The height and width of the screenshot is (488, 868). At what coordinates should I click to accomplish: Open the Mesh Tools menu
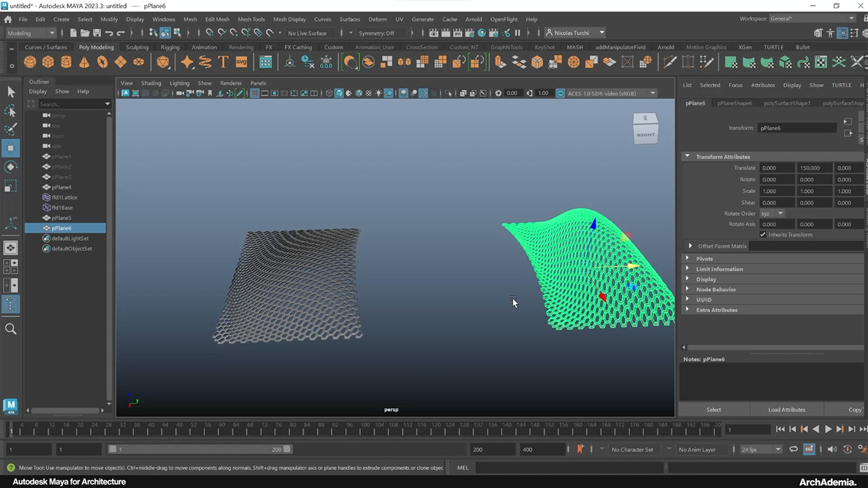(251, 19)
